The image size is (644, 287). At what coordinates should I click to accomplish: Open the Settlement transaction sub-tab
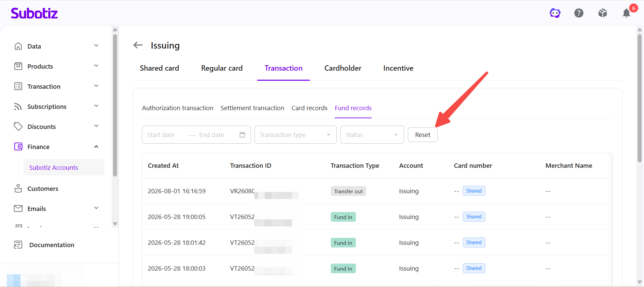[252, 108]
